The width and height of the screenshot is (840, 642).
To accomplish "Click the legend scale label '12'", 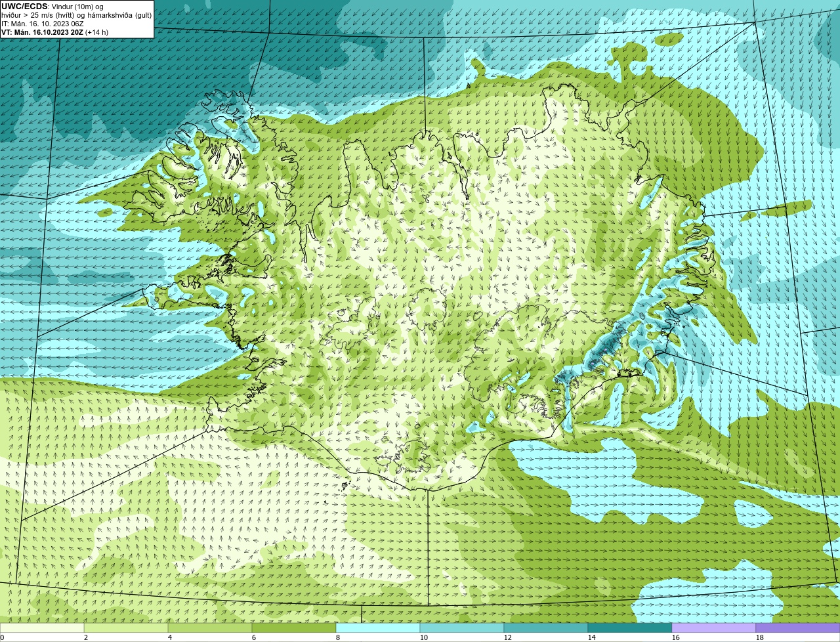I will 507,637.
